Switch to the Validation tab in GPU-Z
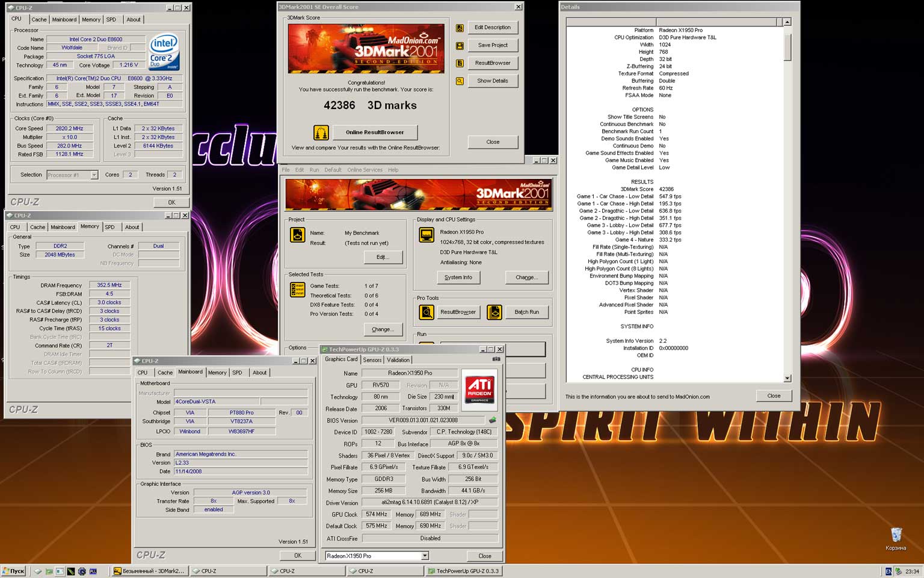The image size is (924, 578). pyautogui.click(x=398, y=360)
